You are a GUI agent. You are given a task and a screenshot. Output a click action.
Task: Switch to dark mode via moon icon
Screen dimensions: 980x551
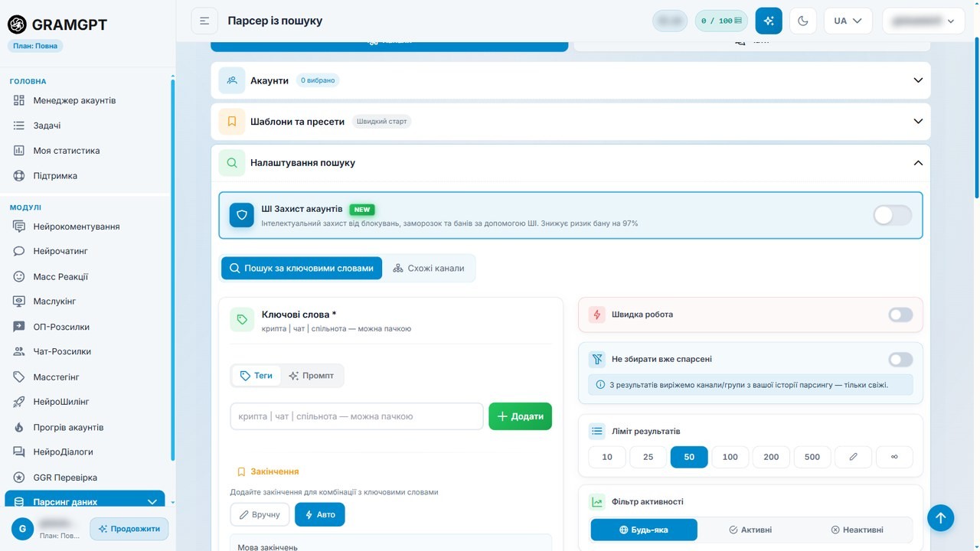[x=803, y=21]
